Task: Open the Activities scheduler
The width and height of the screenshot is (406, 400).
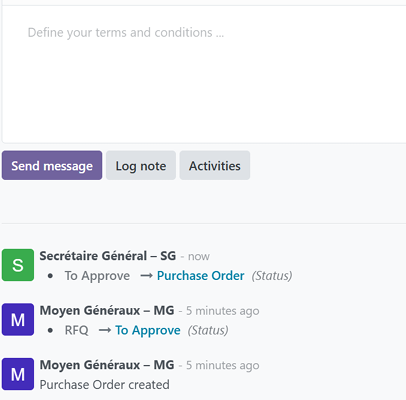Action: point(215,165)
